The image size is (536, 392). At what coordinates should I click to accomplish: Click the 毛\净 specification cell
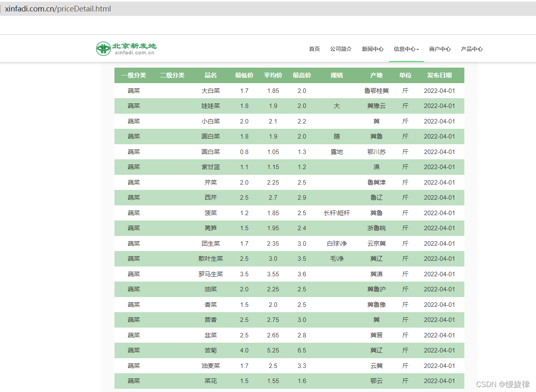[337, 259]
